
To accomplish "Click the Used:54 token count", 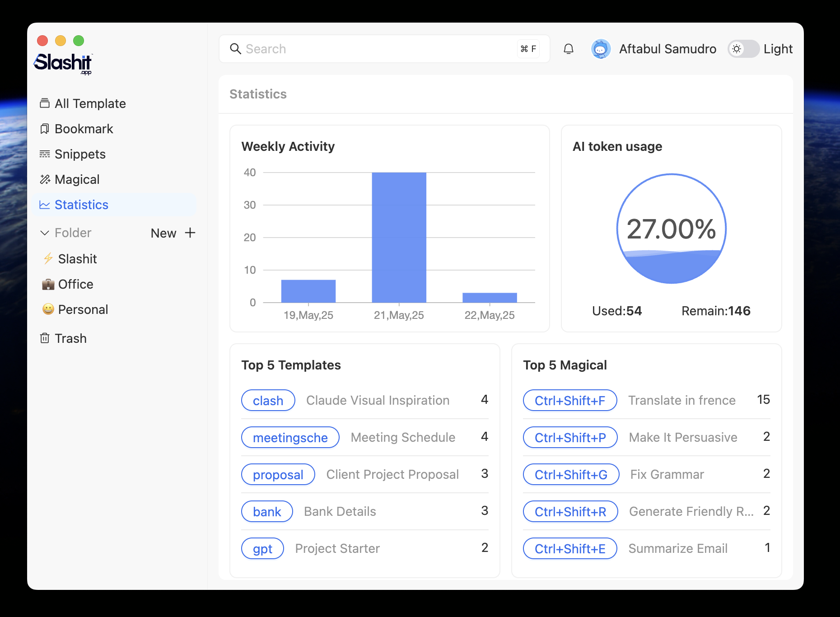I will [617, 311].
